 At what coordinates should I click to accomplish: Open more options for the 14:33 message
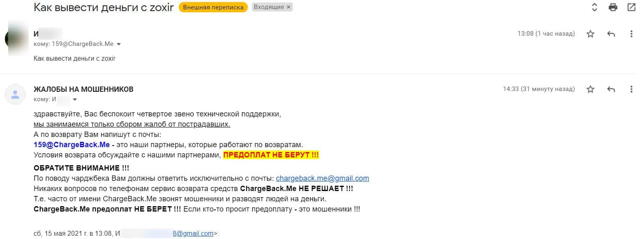631,89
